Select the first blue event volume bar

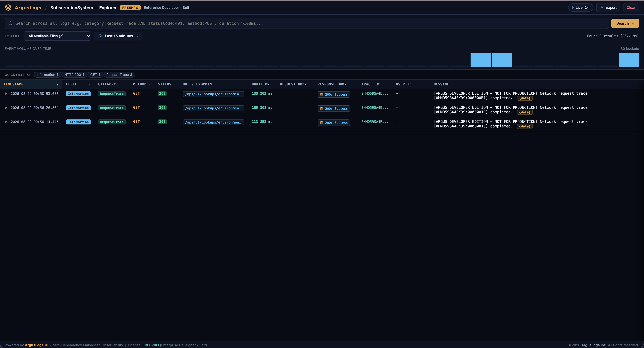point(481,60)
